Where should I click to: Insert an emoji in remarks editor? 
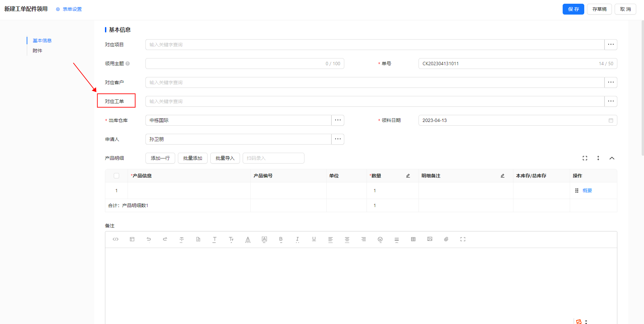tap(380, 239)
